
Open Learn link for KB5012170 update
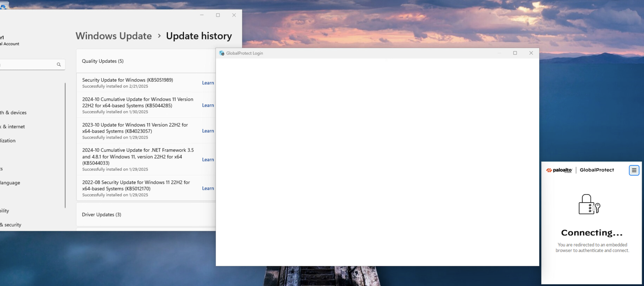point(208,189)
